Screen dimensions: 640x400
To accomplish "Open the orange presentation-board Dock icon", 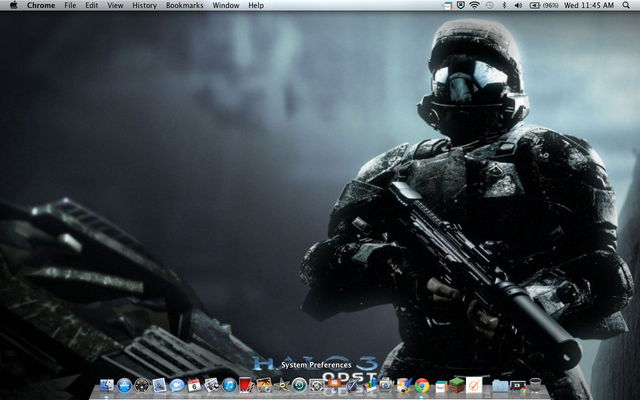I will tap(334, 384).
